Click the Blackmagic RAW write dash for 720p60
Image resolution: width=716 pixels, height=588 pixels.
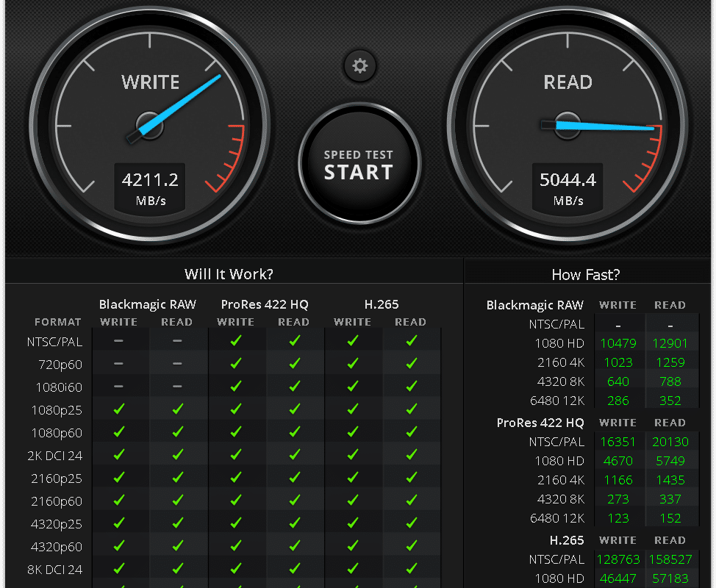(x=119, y=364)
